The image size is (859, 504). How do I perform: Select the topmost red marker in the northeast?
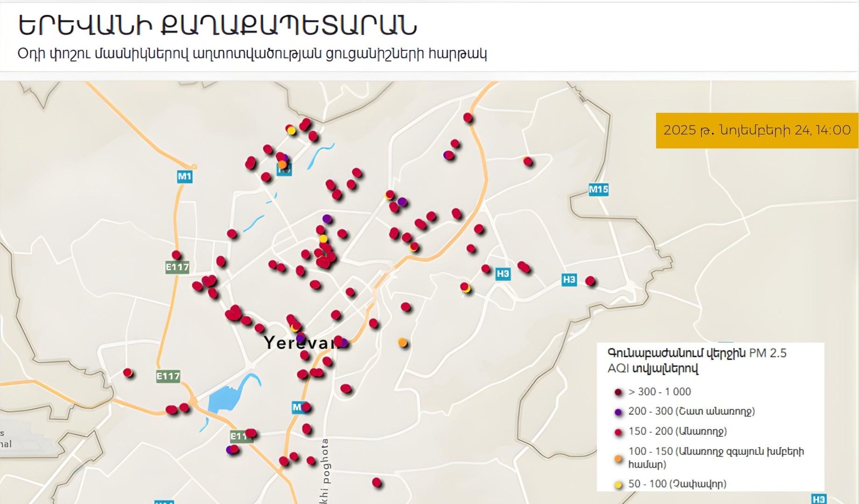468,118
